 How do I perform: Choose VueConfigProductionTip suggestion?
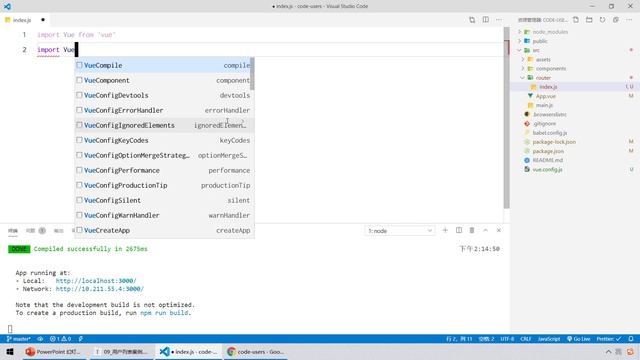[x=163, y=185]
